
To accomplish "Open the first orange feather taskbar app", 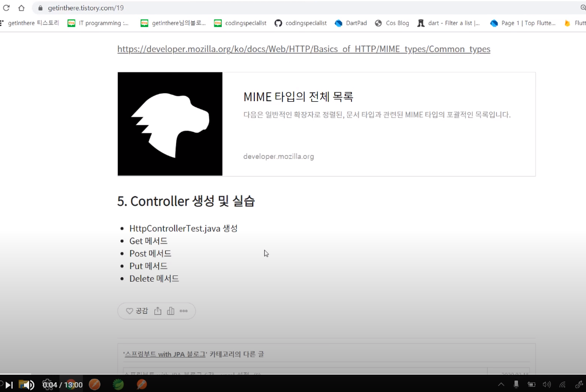I will [x=94, y=385].
